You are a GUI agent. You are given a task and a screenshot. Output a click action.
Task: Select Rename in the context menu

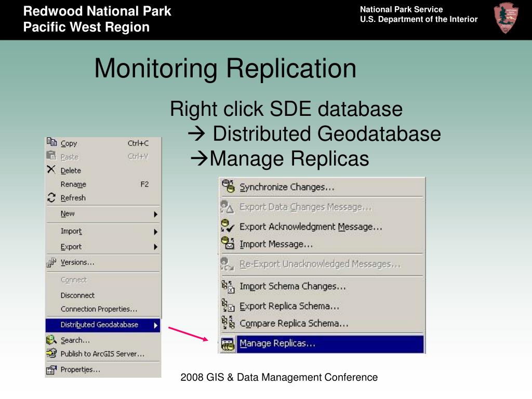(x=73, y=184)
